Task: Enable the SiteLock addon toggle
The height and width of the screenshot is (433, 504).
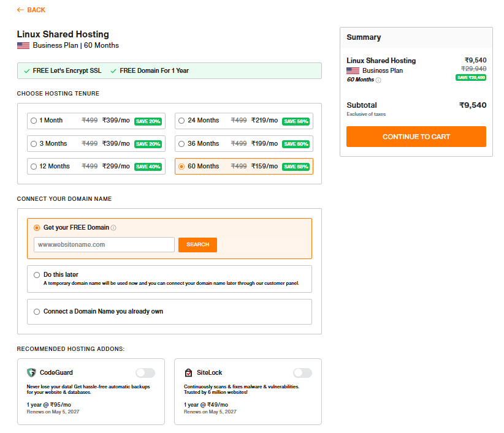Action: [x=302, y=372]
